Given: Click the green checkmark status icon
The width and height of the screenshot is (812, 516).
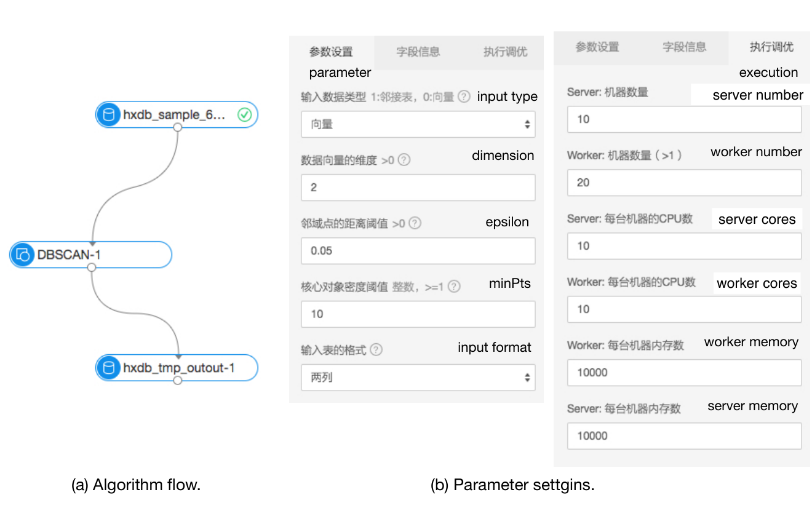Looking at the screenshot, I should (x=244, y=114).
